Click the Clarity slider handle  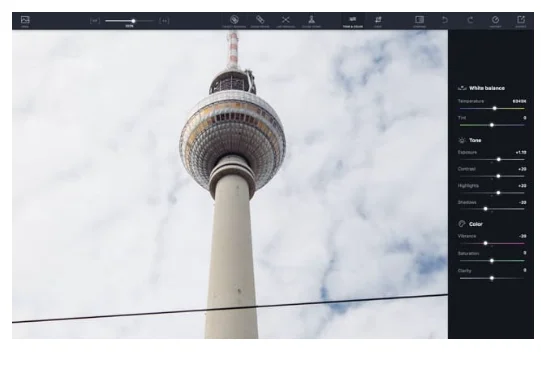click(x=492, y=278)
